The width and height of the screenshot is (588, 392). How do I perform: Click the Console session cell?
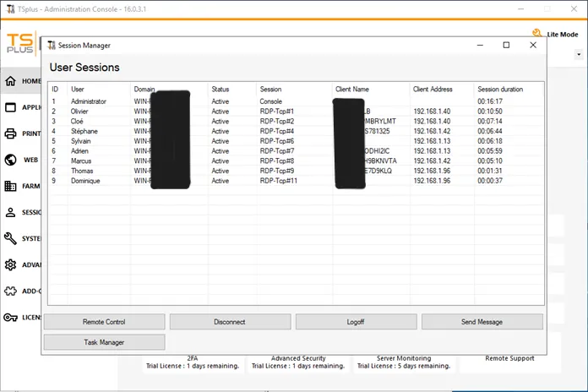[270, 101]
